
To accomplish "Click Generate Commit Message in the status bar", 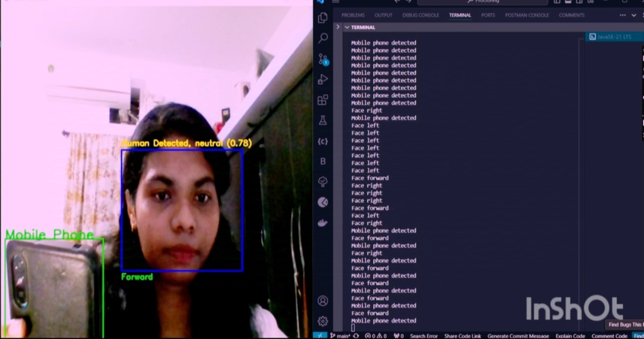I will click(x=518, y=336).
